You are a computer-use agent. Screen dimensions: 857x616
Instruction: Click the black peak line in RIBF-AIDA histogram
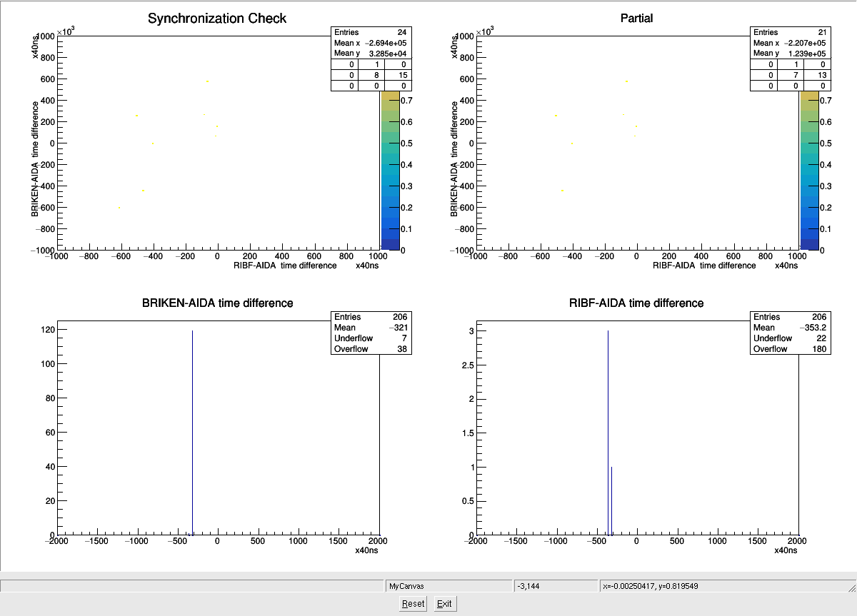[608, 432]
